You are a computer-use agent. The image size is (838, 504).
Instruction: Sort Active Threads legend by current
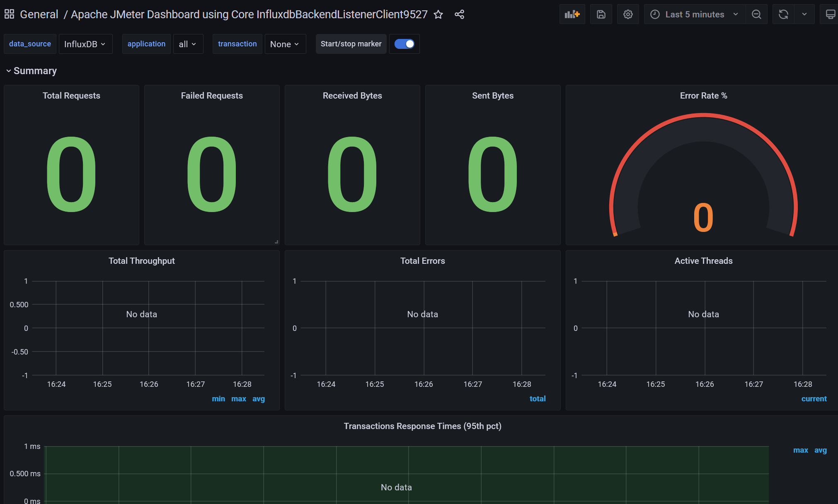(x=814, y=399)
